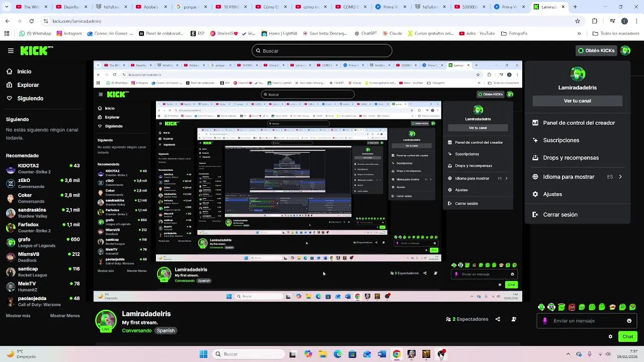Show hidden system tray icons

click(568, 354)
